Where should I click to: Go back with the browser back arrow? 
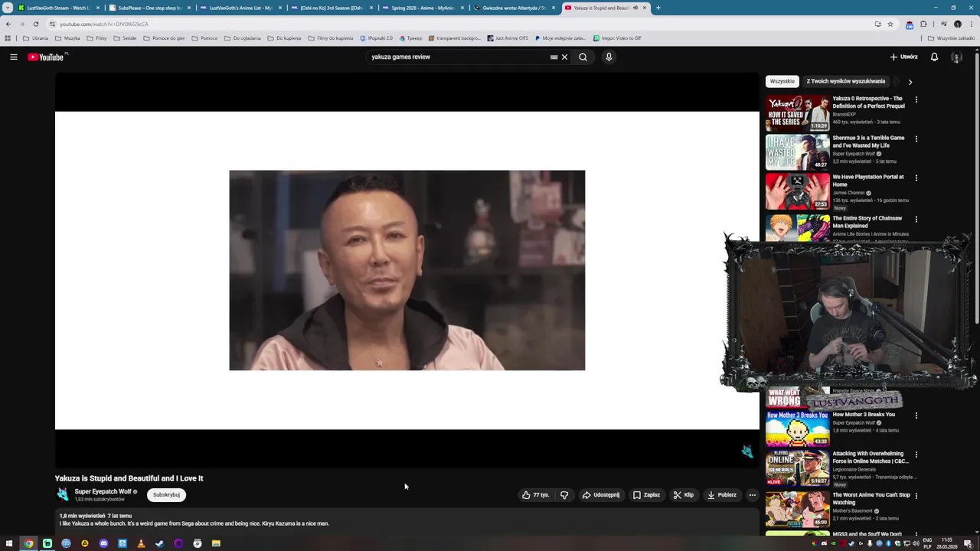8,24
